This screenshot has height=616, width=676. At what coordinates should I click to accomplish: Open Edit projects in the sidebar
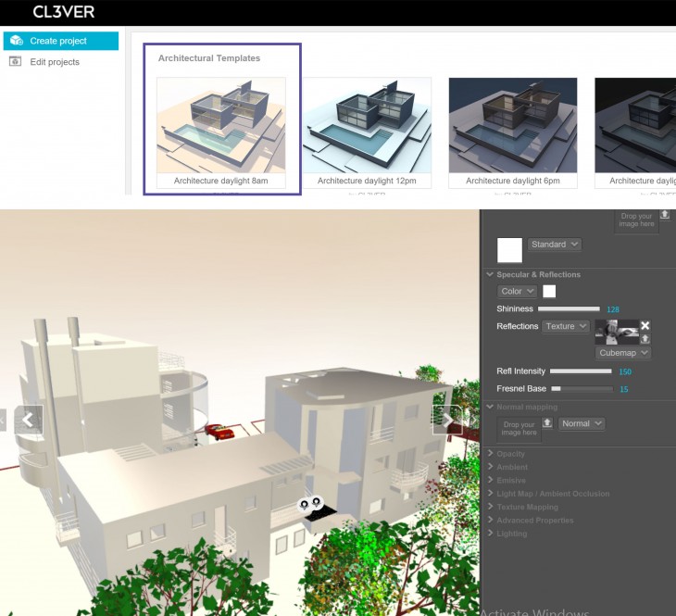coord(56,62)
